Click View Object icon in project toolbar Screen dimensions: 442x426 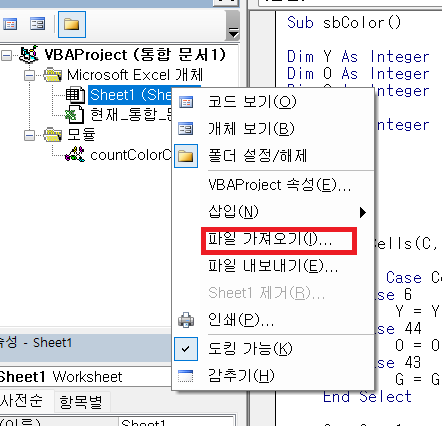point(37,24)
